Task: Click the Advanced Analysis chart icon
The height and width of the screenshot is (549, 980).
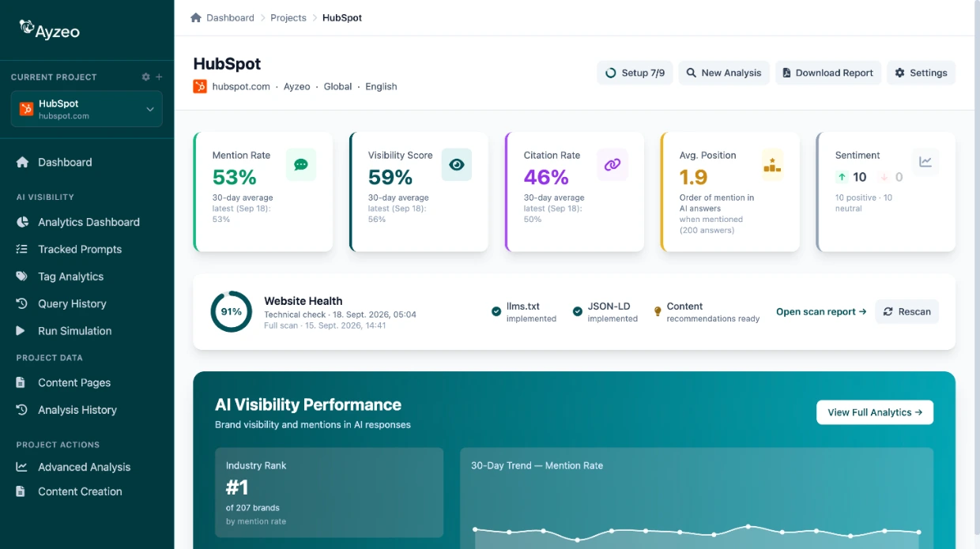Action: pyautogui.click(x=22, y=467)
